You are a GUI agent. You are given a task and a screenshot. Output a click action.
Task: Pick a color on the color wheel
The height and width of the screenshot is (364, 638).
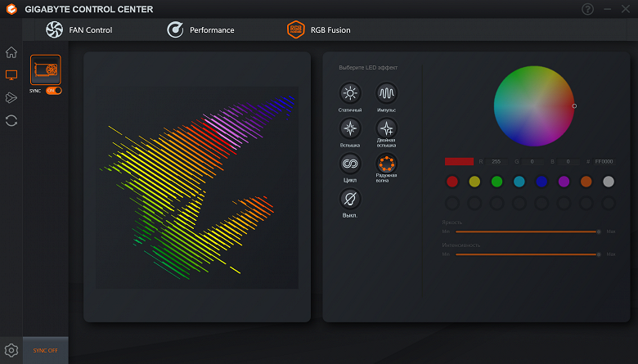tap(534, 106)
